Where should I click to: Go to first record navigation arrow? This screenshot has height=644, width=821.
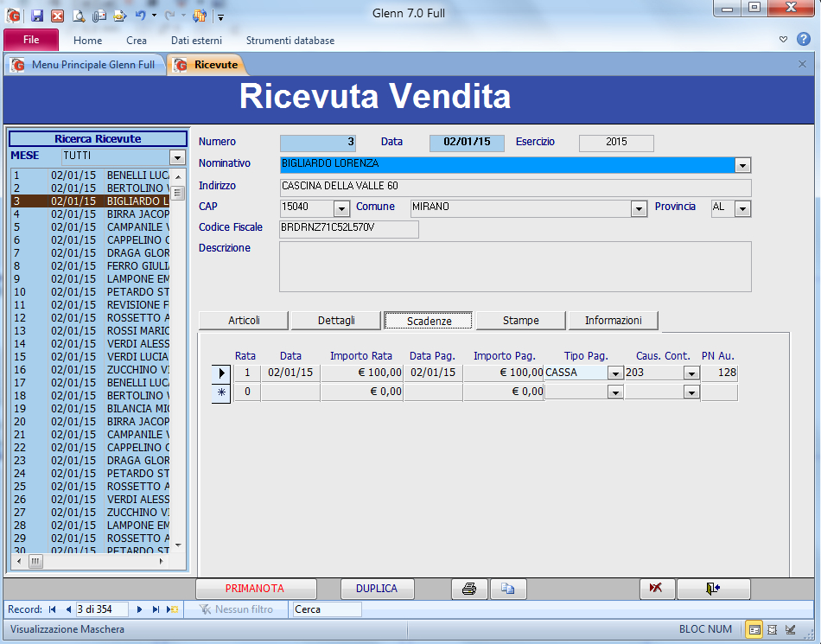coord(52,609)
